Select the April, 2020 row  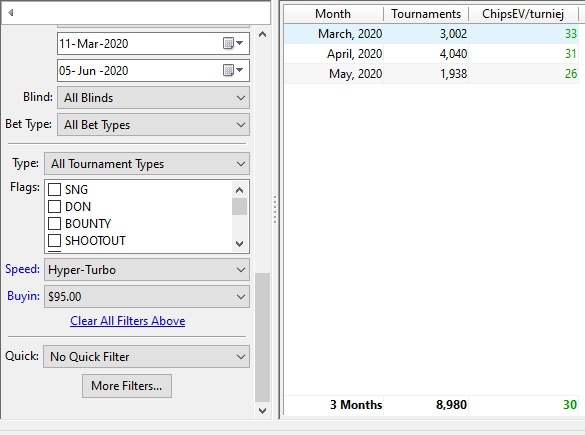click(431, 54)
